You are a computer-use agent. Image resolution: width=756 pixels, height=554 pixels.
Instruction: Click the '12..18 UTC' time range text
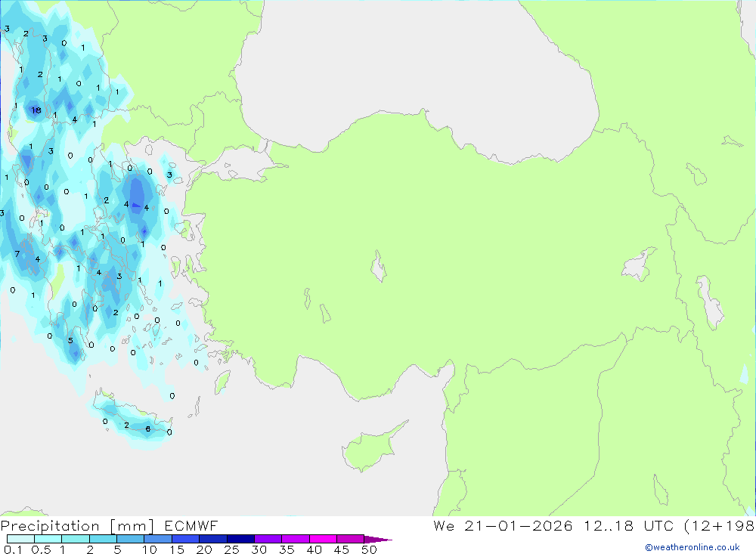628,525
